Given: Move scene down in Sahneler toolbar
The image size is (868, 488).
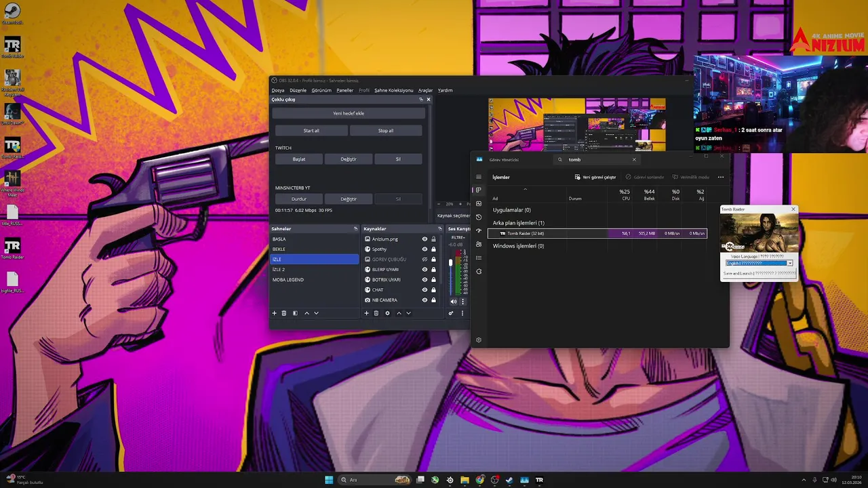Looking at the screenshot, I should pyautogui.click(x=316, y=313).
